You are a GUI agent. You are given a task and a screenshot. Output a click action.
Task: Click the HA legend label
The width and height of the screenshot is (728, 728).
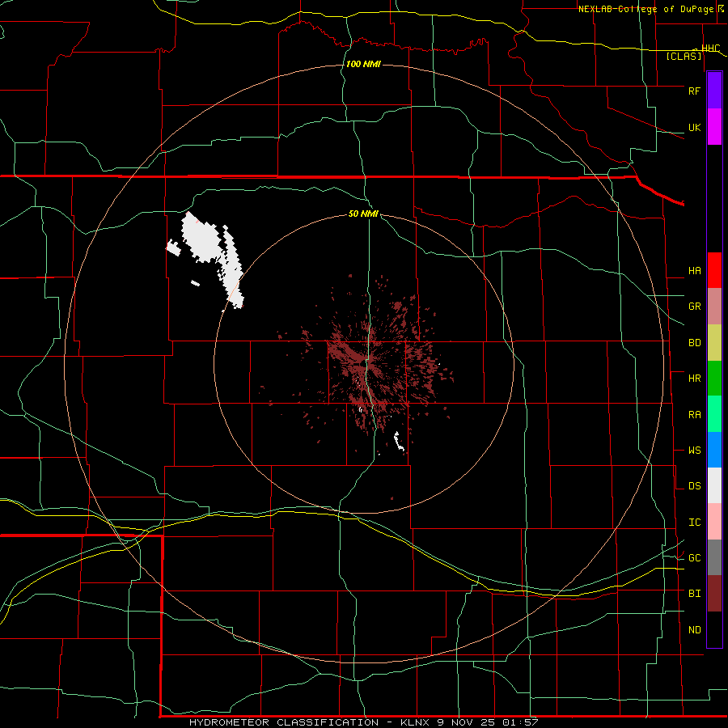tap(695, 271)
